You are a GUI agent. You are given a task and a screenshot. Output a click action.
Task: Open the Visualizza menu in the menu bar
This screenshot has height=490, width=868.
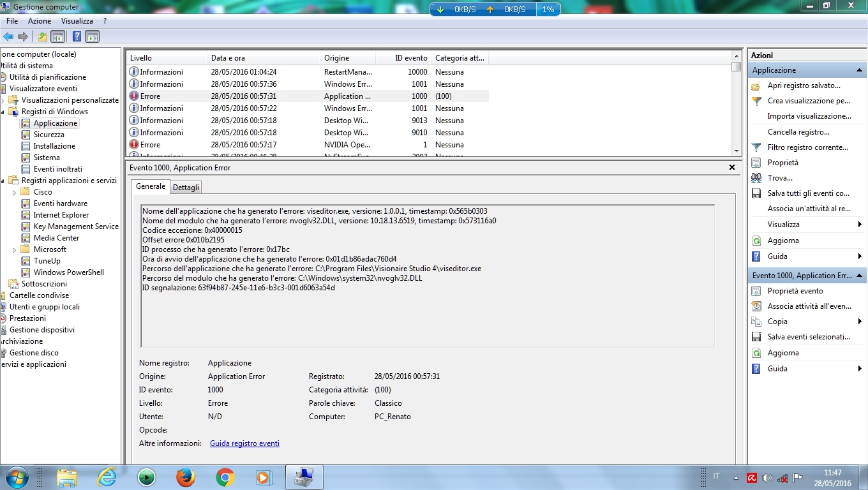coord(77,21)
